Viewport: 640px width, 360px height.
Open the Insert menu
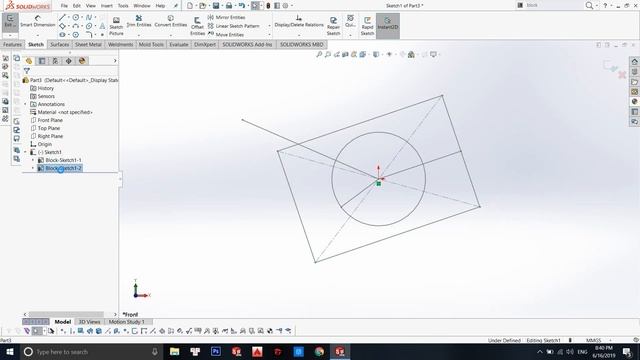coord(107,6)
